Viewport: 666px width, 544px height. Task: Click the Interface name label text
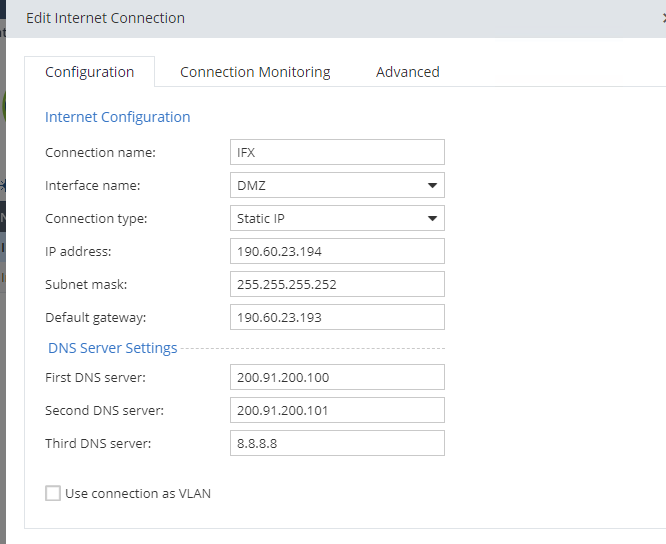tap(93, 185)
